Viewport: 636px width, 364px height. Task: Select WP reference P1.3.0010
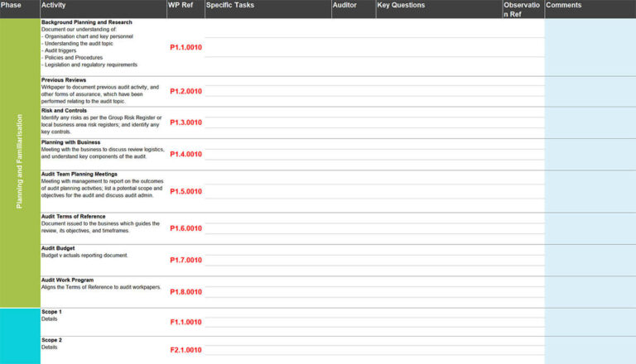point(185,122)
